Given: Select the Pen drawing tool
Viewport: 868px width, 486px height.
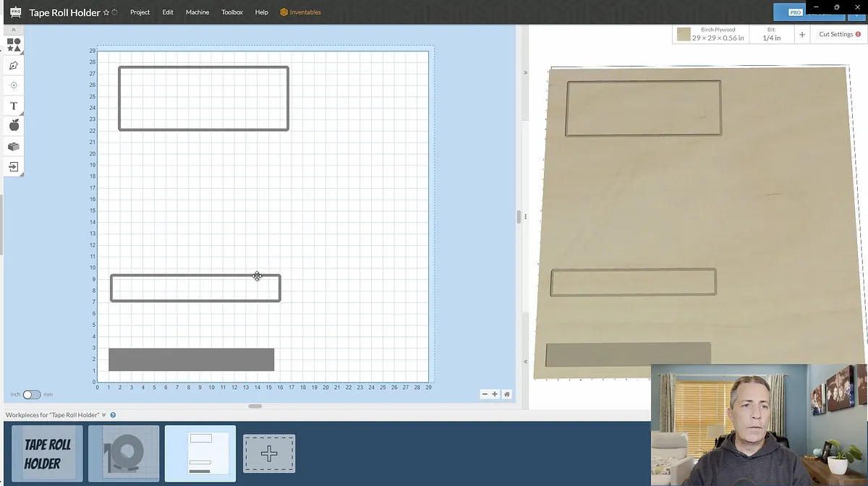Looking at the screenshot, I should tap(14, 65).
